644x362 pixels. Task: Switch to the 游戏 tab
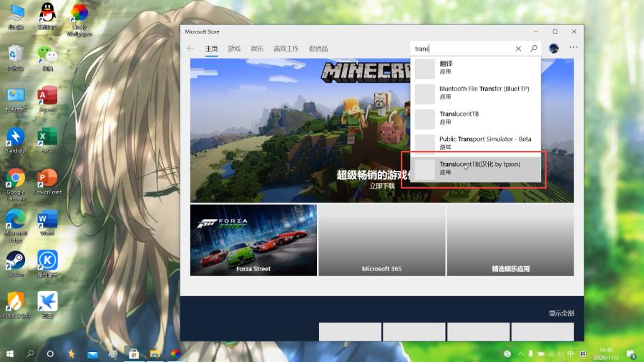[x=234, y=49]
